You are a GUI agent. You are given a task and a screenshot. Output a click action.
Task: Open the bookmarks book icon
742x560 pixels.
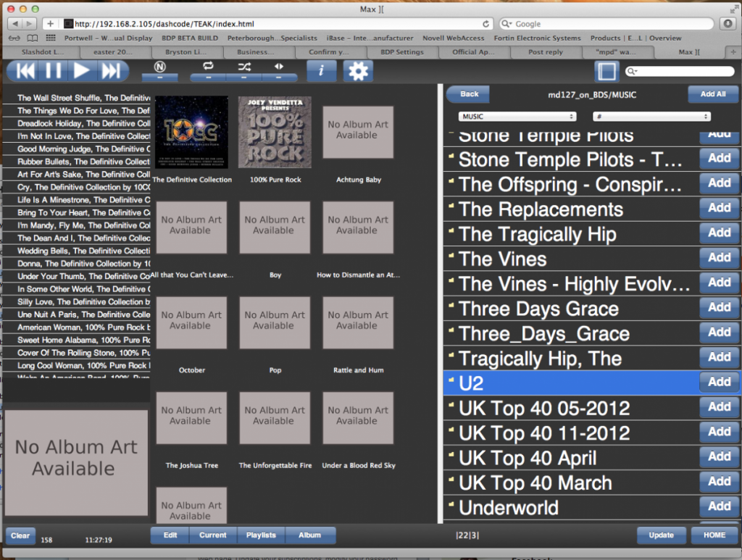32,38
